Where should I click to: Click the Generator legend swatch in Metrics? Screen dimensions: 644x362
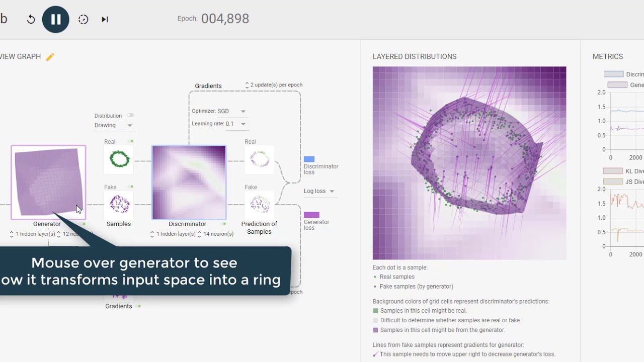point(617,85)
